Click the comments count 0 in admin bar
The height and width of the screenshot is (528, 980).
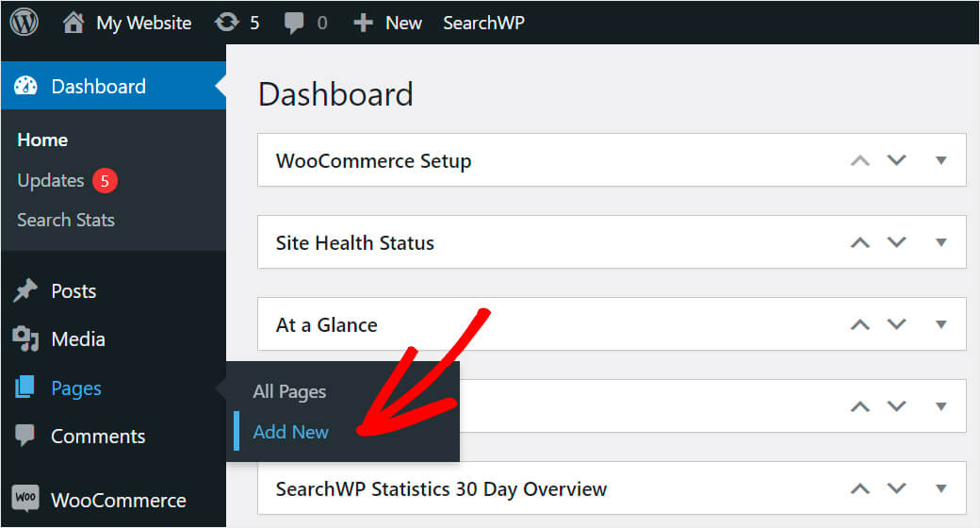322,24
